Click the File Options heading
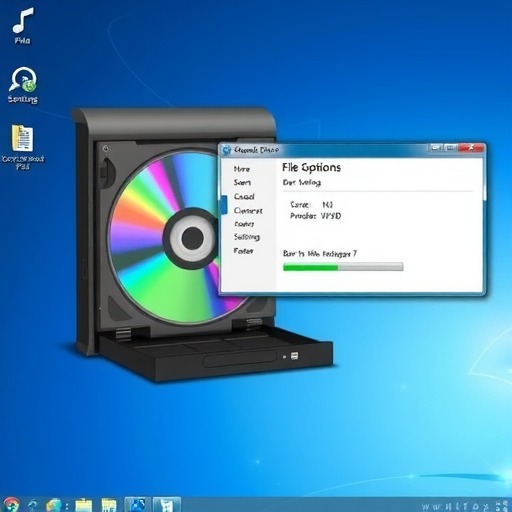This screenshot has width=512, height=512. pyautogui.click(x=311, y=167)
